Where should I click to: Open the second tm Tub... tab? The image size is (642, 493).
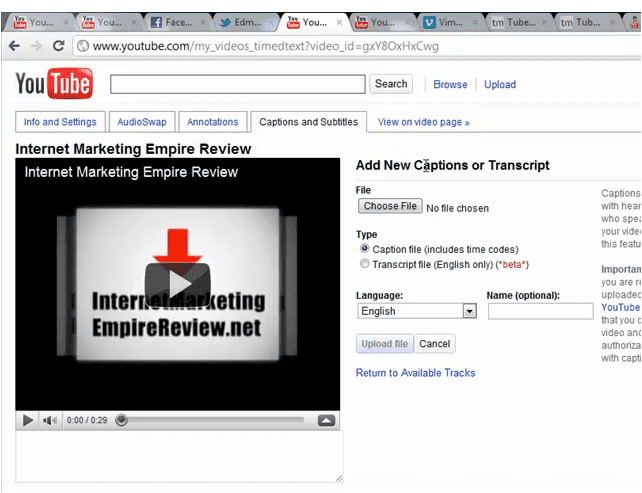[x=586, y=22]
